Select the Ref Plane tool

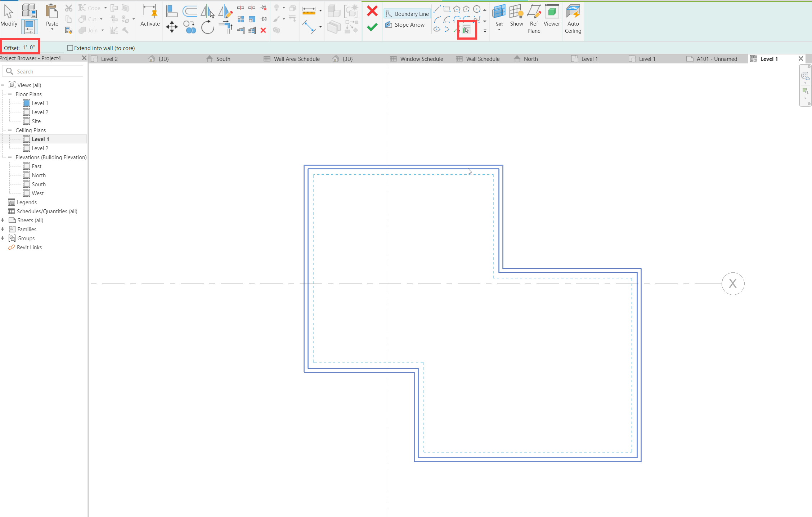534,18
